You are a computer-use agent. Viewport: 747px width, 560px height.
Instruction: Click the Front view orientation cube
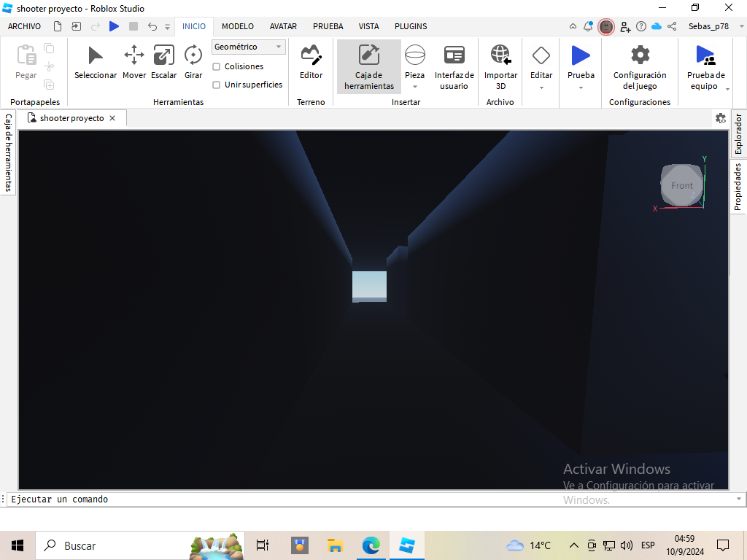(x=682, y=185)
